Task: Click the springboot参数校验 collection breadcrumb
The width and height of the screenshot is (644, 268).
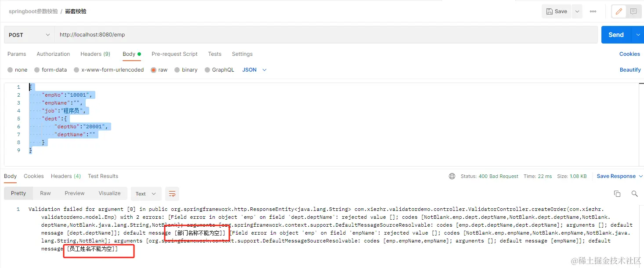Action: click(x=33, y=11)
